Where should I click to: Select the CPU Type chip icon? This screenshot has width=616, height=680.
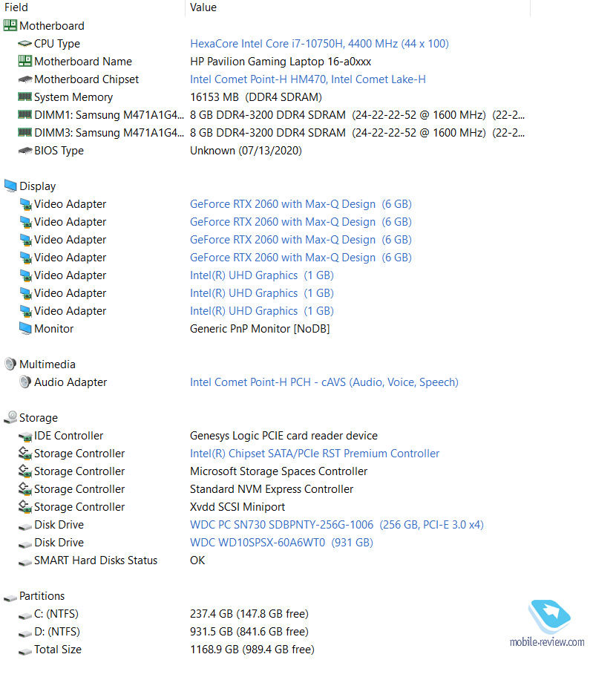coord(24,44)
